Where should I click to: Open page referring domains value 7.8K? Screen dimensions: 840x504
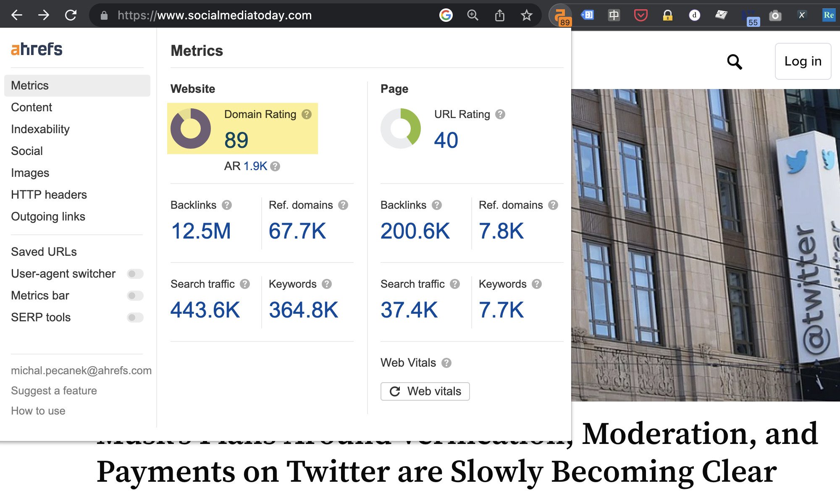click(x=501, y=231)
